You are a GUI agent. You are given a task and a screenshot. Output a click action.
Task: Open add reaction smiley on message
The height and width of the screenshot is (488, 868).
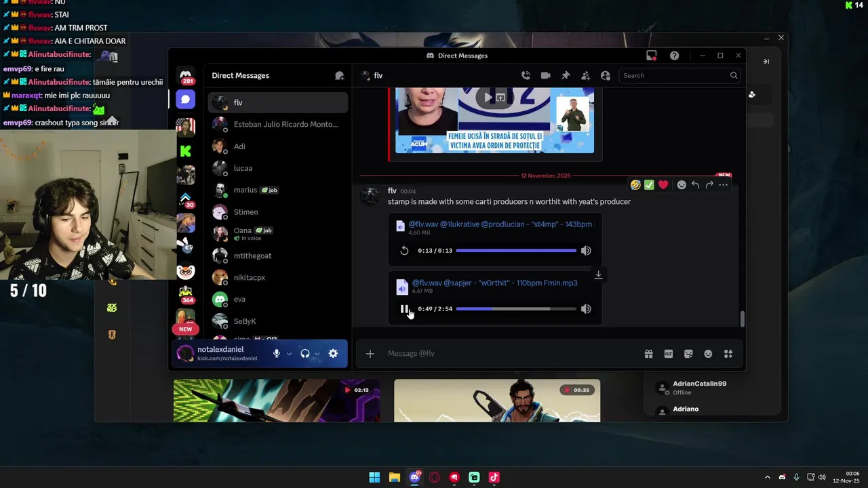pos(682,185)
